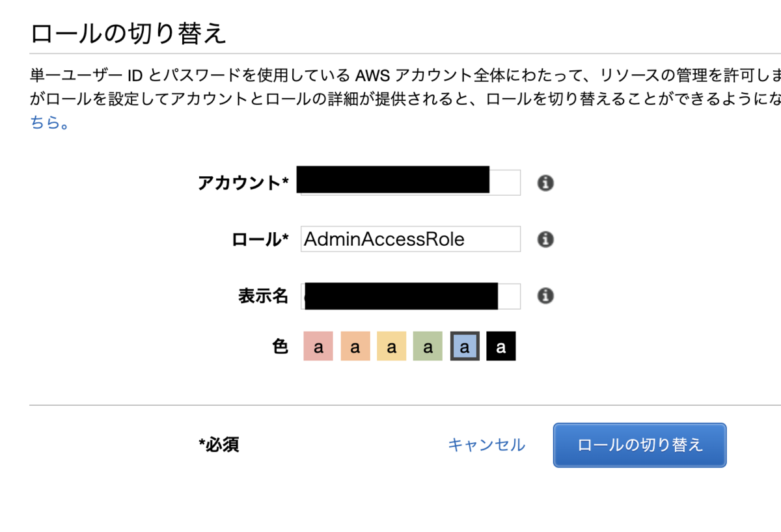
Task: Select the currently highlighted blue color swatch
Action: 464,346
